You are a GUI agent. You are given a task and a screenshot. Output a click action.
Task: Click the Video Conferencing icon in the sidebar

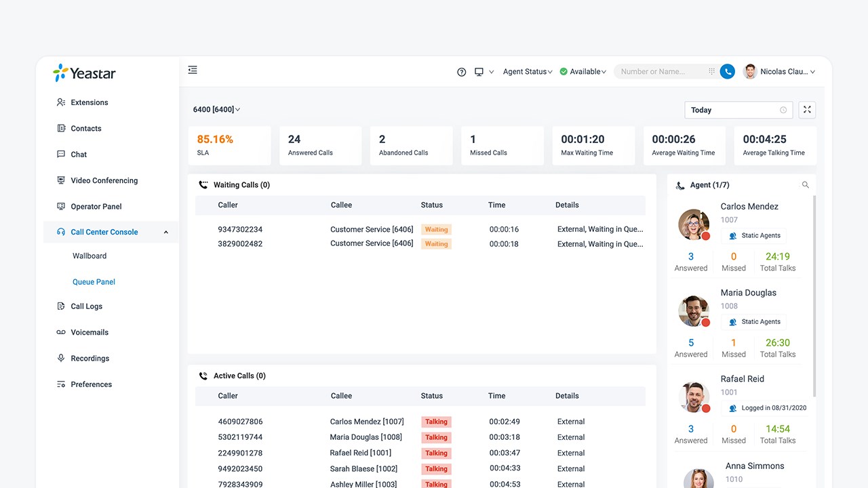[x=61, y=180]
